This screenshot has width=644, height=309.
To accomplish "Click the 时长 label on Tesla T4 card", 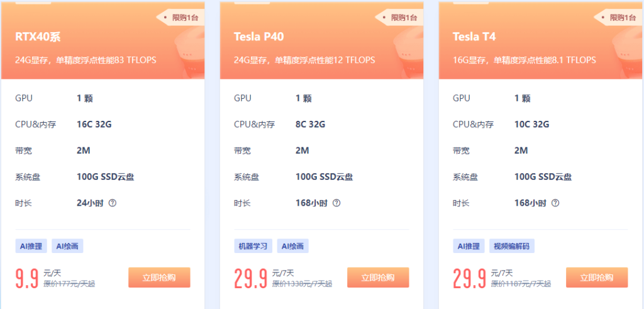I will pos(461,203).
